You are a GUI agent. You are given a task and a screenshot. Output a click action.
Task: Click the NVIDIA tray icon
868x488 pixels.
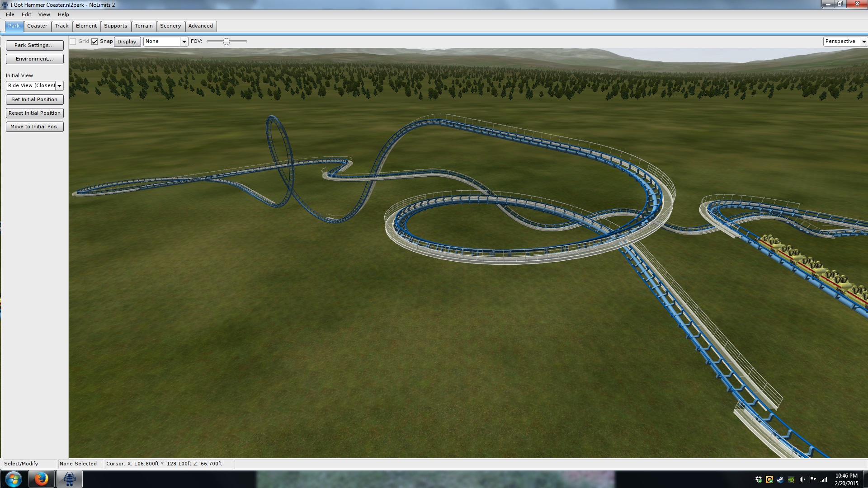point(791,479)
